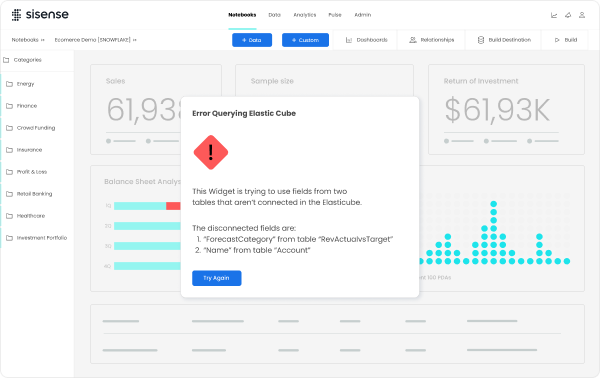Click the red error warning diamond icon
600x378 pixels.
pos(211,152)
